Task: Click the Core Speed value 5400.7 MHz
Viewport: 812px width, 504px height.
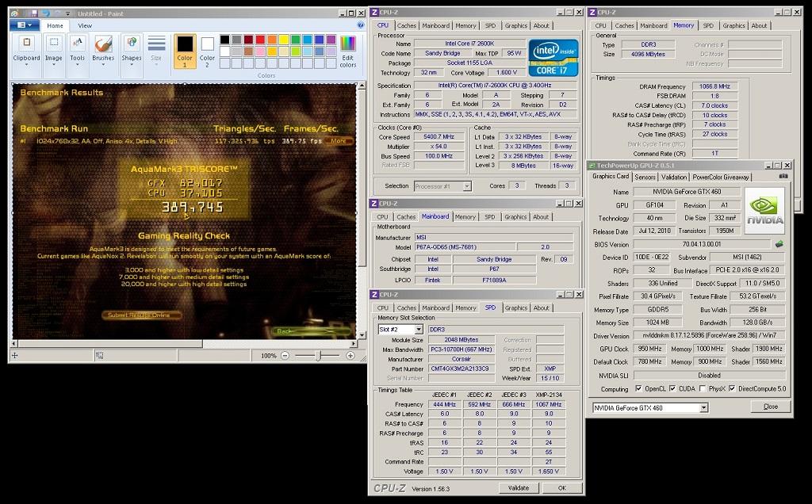Action: (439, 136)
